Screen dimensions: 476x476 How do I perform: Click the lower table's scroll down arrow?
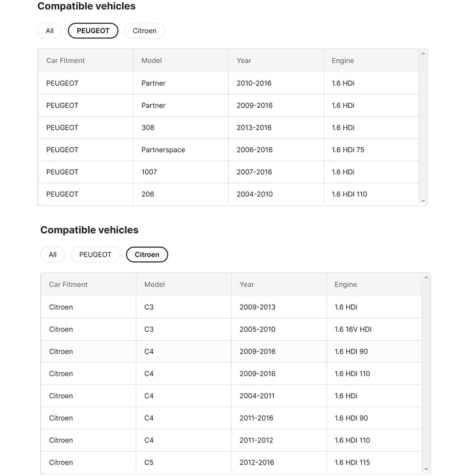[426, 469]
